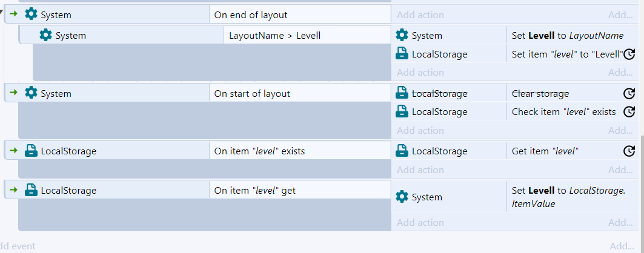Open the Add... menu in On item "level" get event
This screenshot has height=253, width=644.
pyautogui.click(x=620, y=222)
